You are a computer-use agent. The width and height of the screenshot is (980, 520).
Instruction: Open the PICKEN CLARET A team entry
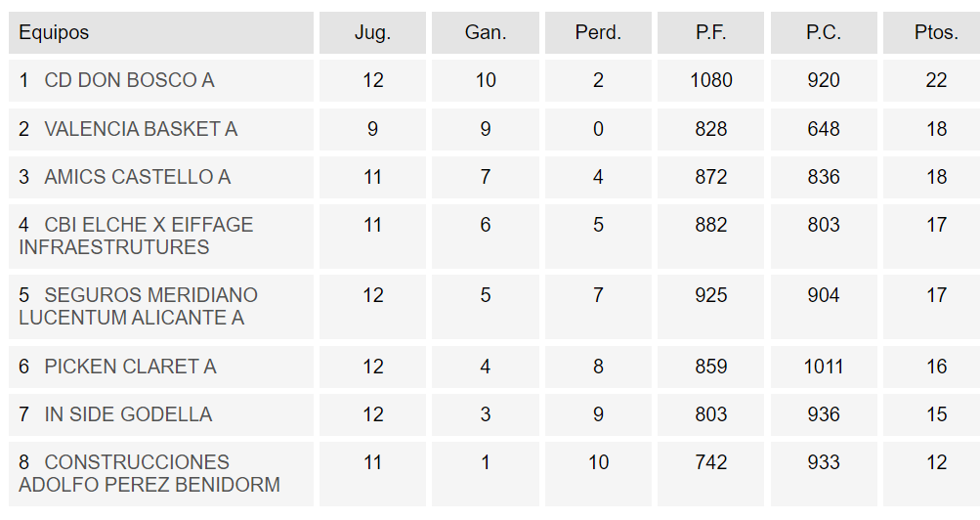(130, 367)
